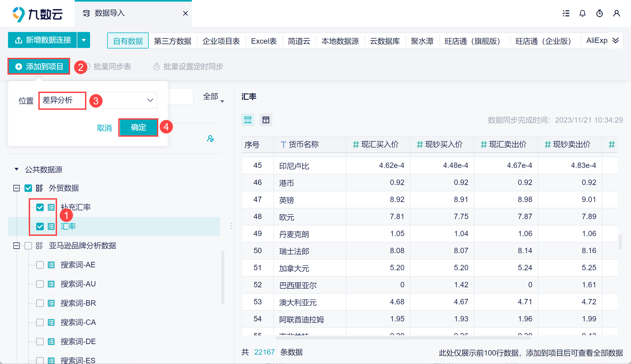
Task: Switch to the 第三方数据 tab
Action: point(173,41)
